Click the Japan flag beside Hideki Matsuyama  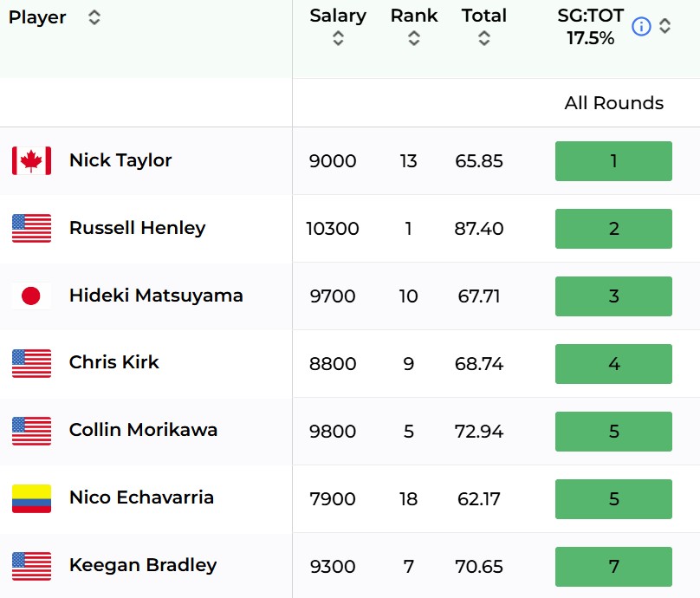coord(31,296)
